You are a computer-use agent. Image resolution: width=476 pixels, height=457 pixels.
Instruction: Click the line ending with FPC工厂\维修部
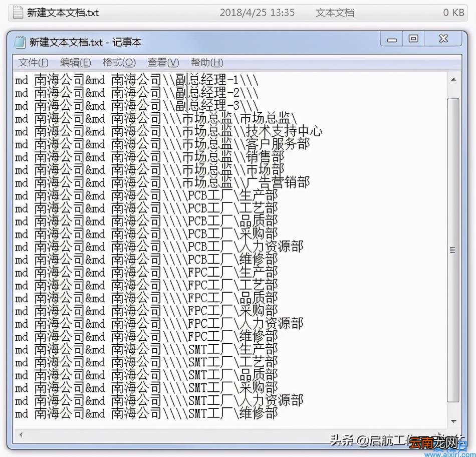click(x=147, y=337)
